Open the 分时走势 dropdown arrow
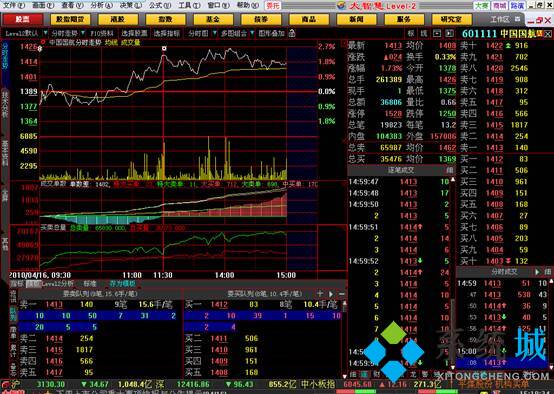 tap(83, 33)
